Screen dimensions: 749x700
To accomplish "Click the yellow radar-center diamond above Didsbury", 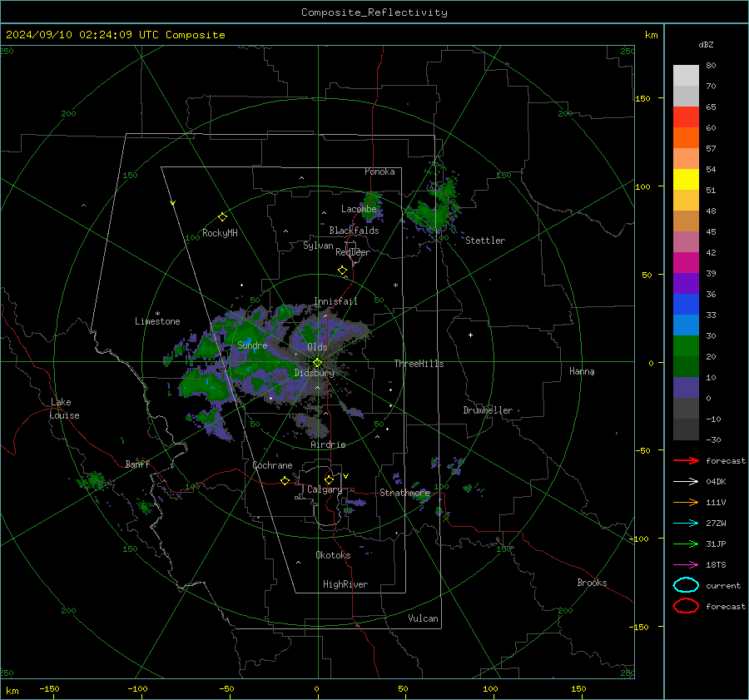I will (317, 363).
